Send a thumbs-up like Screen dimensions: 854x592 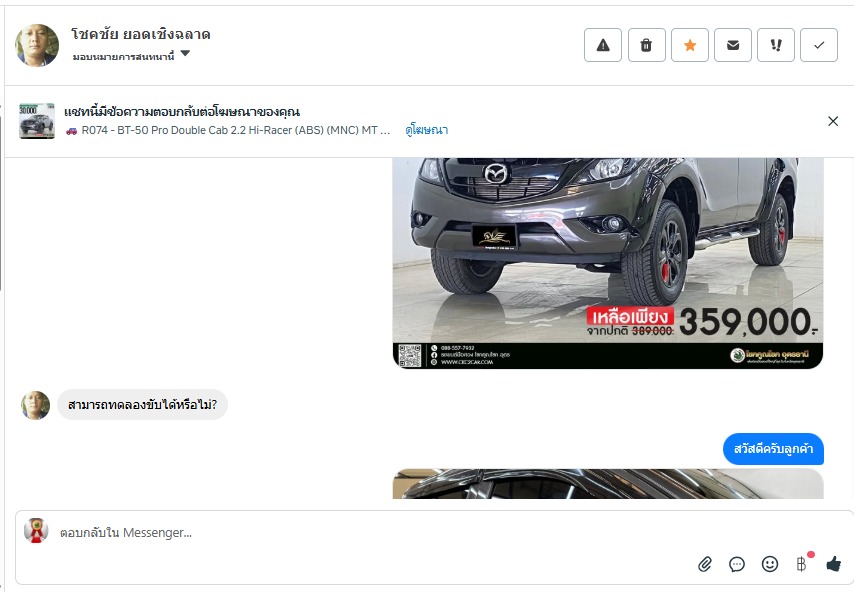[833, 564]
